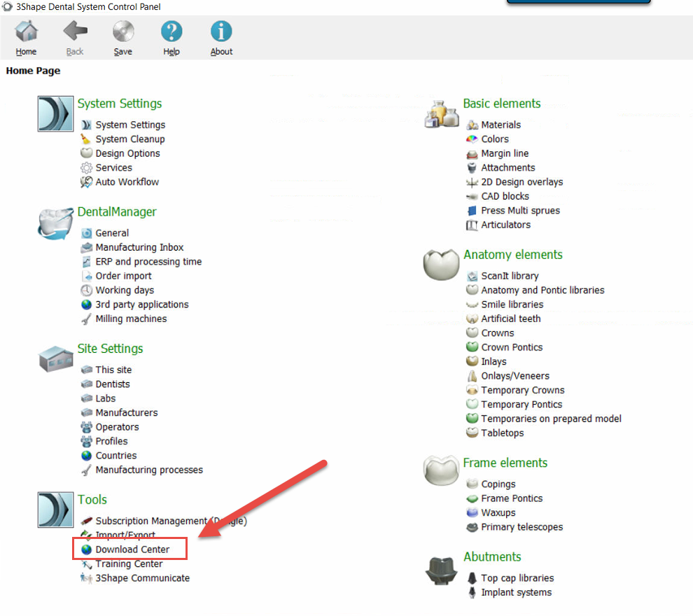Screen dimensions: 693x616
Task: Click the large DentalManager section icon
Action: [x=55, y=223]
